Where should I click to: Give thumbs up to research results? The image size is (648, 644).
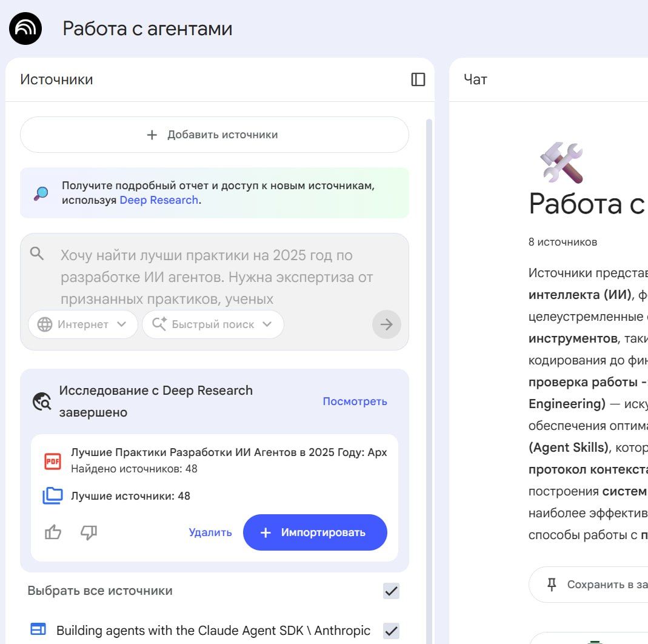coord(53,532)
